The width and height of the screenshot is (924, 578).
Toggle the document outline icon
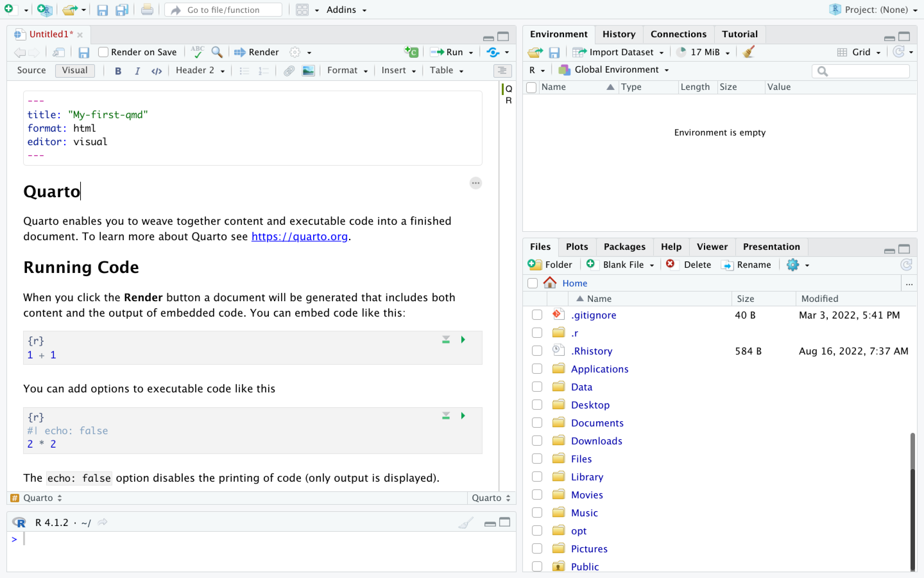pos(502,71)
